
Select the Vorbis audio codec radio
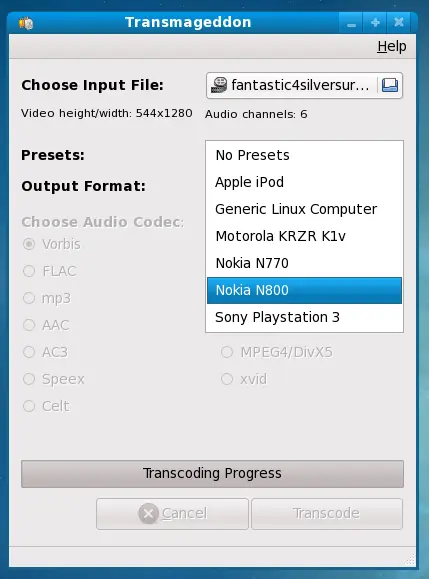[x=29, y=244]
